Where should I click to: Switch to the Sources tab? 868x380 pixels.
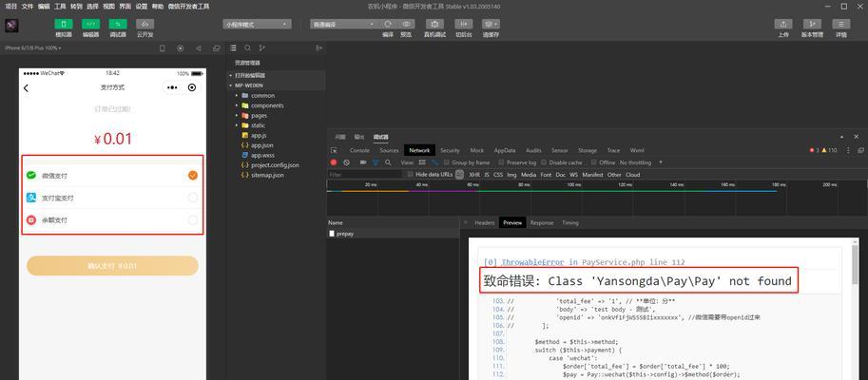click(389, 150)
